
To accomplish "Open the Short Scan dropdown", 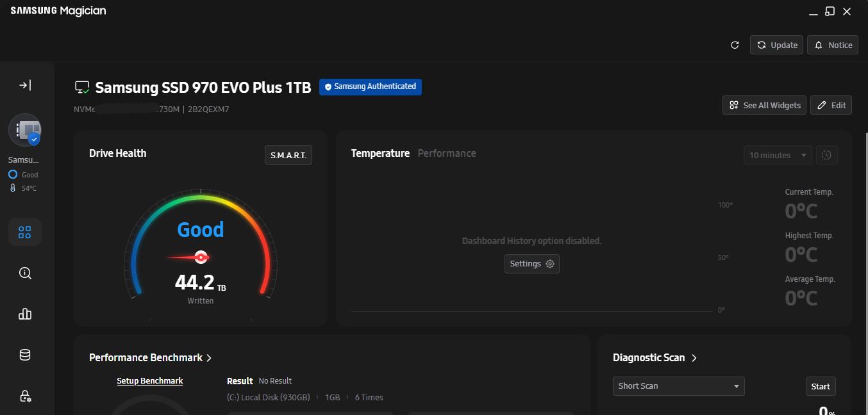I will (x=678, y=386).
